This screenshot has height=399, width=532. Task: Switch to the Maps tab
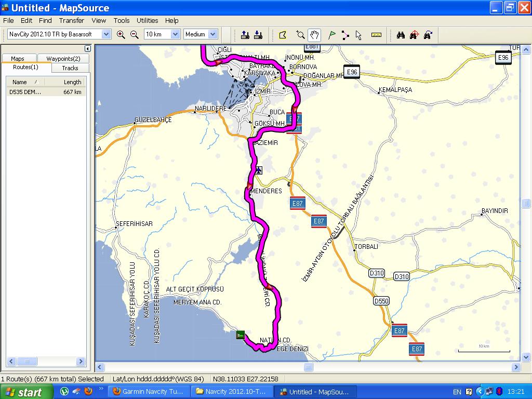click(x=18, y=58)
